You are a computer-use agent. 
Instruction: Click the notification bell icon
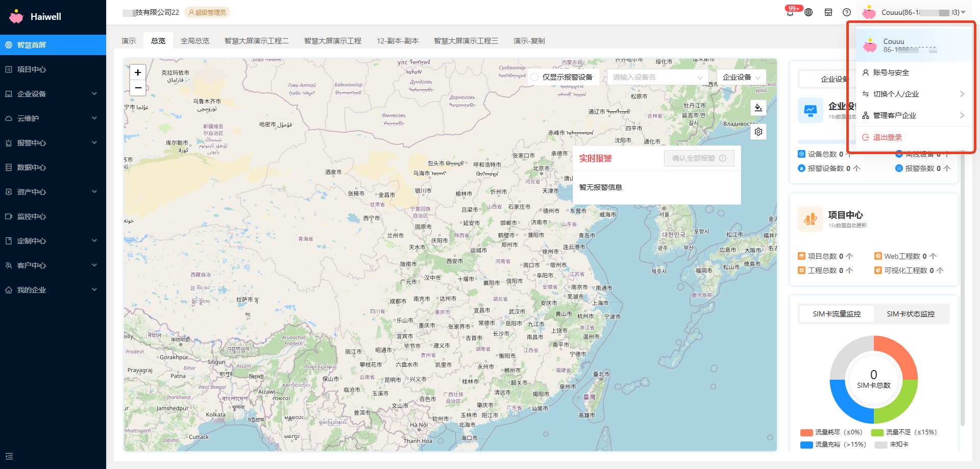pyautogui.click(x=790, y=13)
